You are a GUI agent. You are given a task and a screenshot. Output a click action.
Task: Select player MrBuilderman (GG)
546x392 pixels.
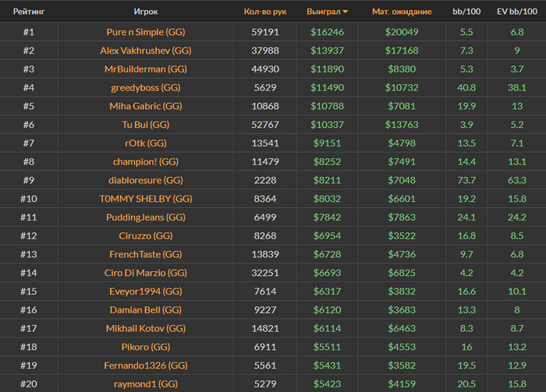pos(146,69)
